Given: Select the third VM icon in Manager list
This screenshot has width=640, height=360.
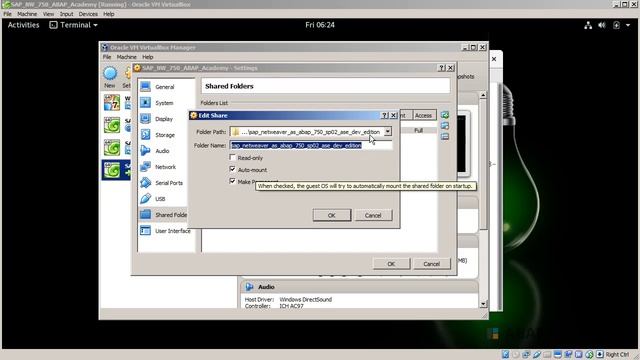Looking at the screenshot, I should point(112,147).
